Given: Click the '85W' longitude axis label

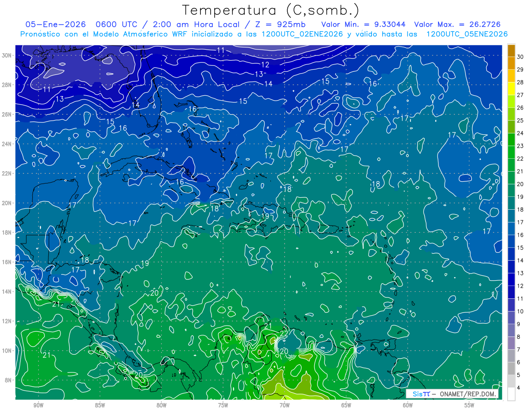Looking at the screenshot, I should pyautogui.click(x=100, y=406).
